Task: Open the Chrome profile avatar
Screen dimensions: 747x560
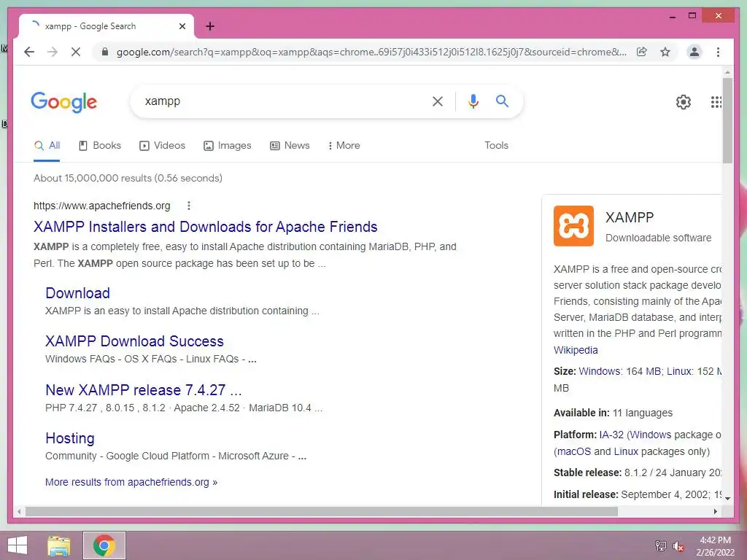Action: pos(694,52)
